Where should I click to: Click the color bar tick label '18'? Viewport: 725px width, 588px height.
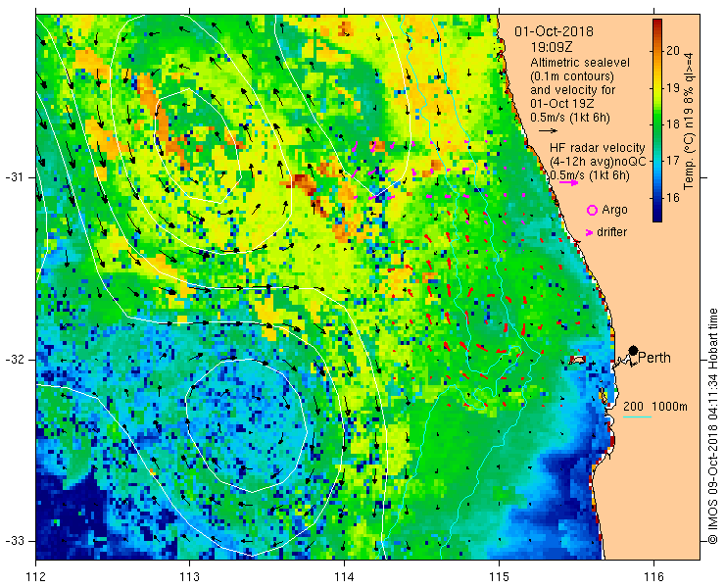coord(673,124)
